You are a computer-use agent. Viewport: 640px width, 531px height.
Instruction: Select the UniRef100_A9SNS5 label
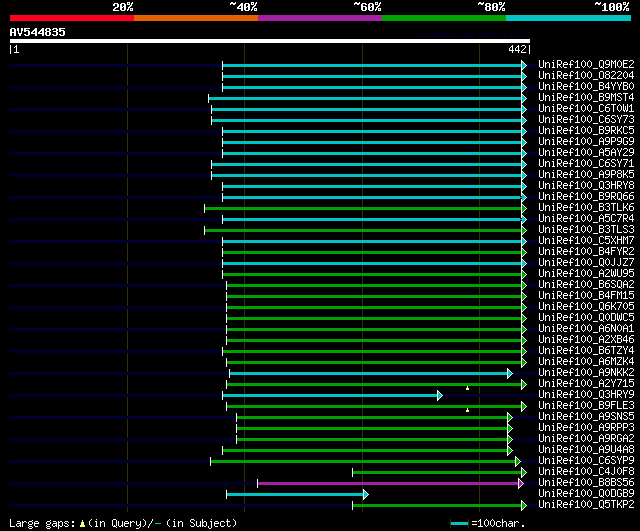586,417
